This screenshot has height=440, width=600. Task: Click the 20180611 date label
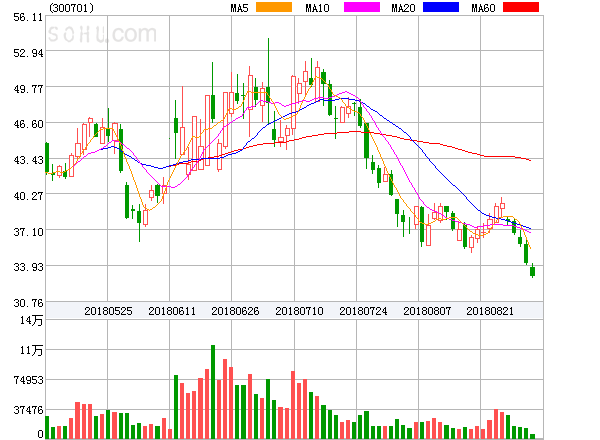[x=172, y=311]
